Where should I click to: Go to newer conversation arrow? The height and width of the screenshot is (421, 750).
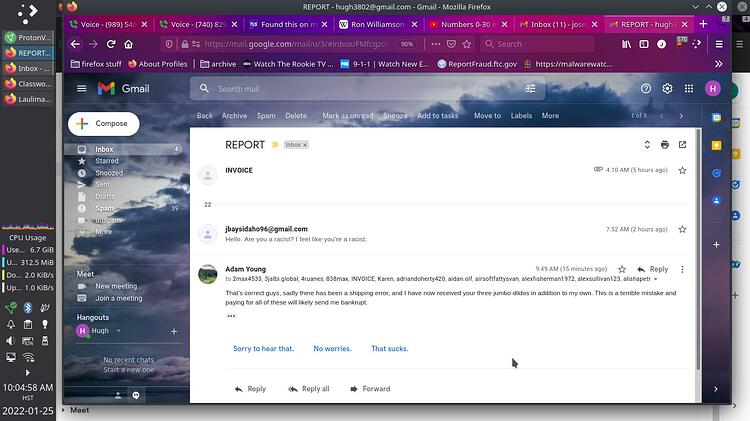click(x=662, y=116)
